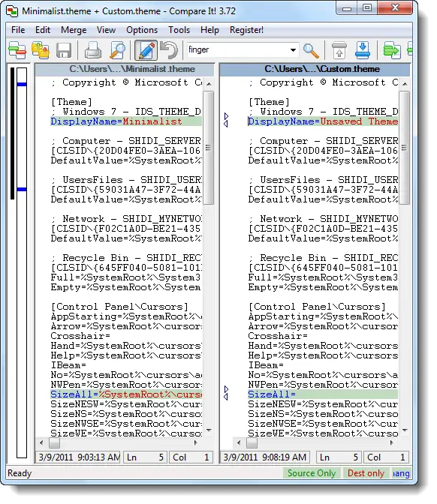The width and height of the screenshot is (437, 504).
Task: Click upper blue marker in difference overview bar
Action: point(22,84)
